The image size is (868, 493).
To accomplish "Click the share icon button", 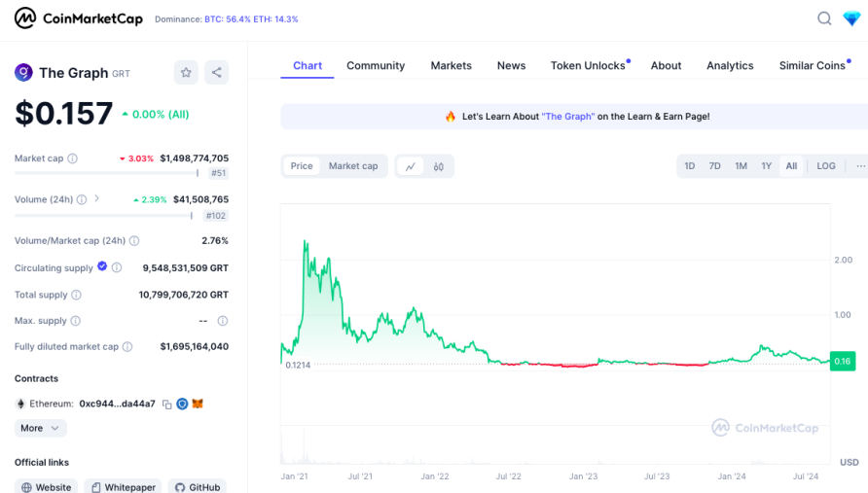I will (x=216, y=73).
